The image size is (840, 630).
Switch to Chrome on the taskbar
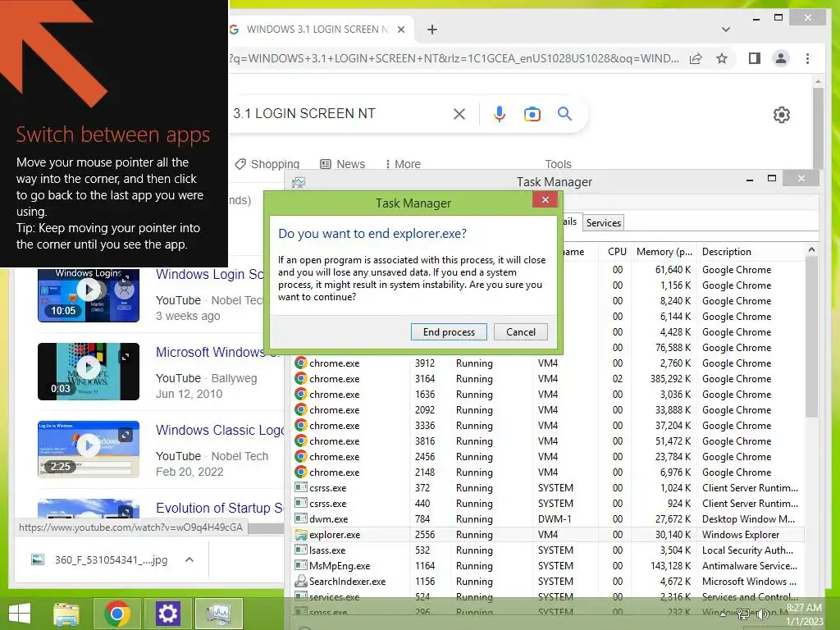pos(116,614)
